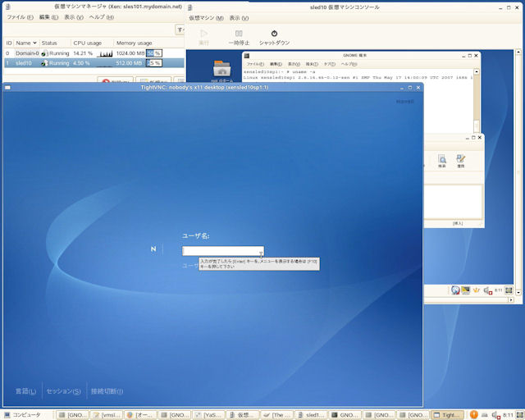Open root's home folder icon on guest desktop
The height and width of the screenshot is (420, 525).
(x=222, y=68)
